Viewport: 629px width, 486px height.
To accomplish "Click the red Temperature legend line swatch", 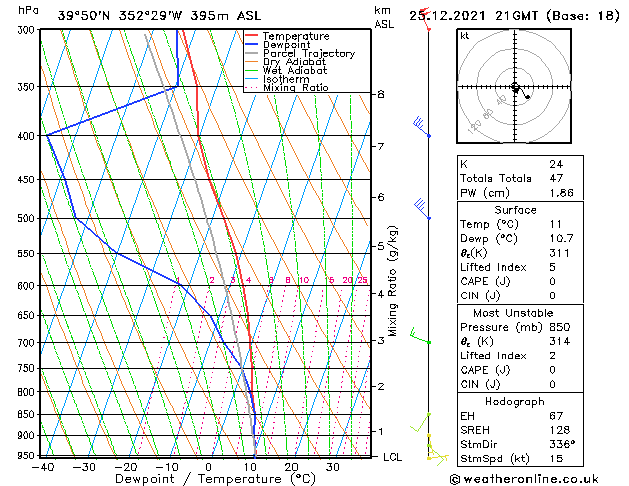I will 252,35.
